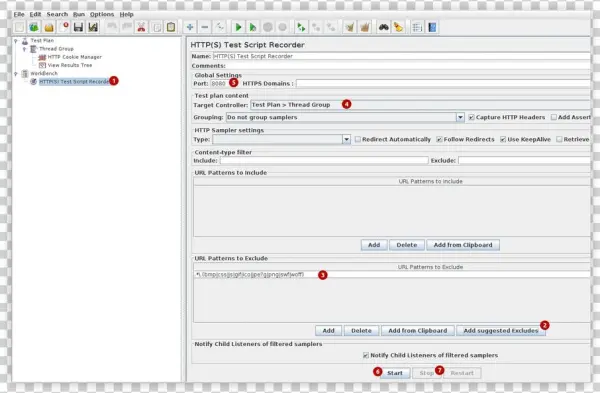
Task: Open the Function Helper dialog icon
Action: [x=417, y=27]
